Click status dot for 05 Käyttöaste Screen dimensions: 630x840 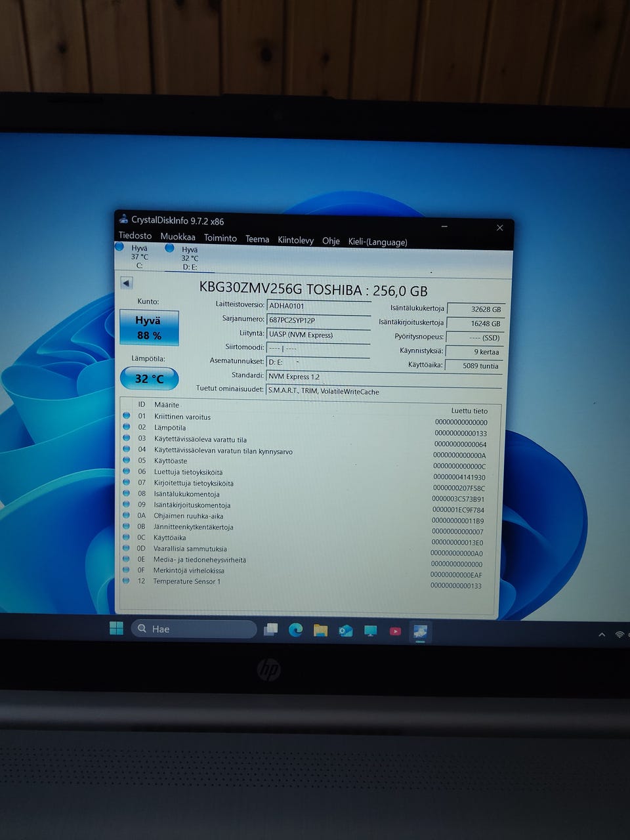pyautogui.click(x=127, y=460)
